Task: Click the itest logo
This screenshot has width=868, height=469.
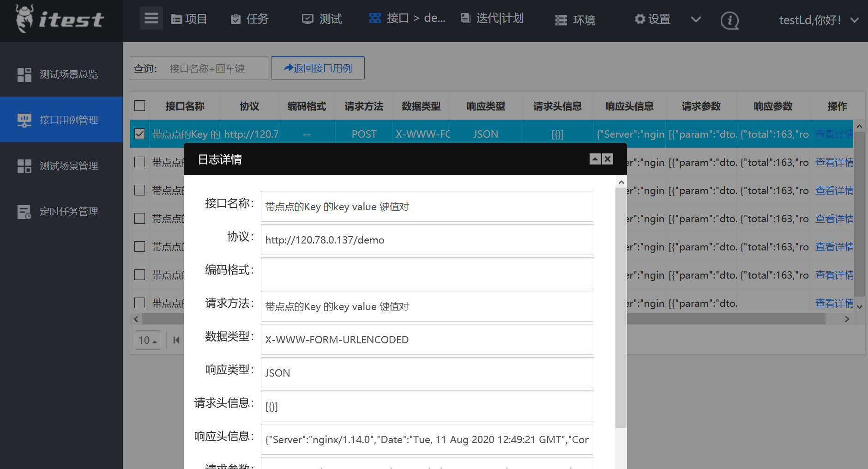Action: coord(60,19)
